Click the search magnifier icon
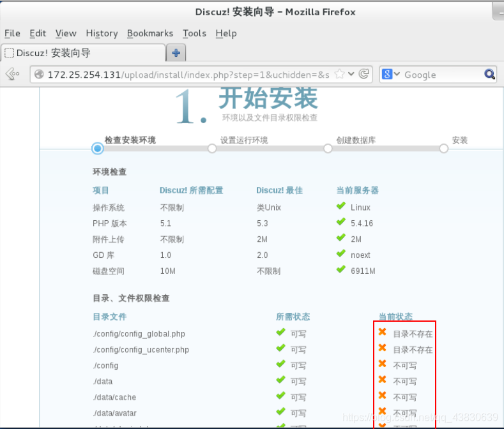The height and width of the screenshot is (429, 504). click(489, 74)
